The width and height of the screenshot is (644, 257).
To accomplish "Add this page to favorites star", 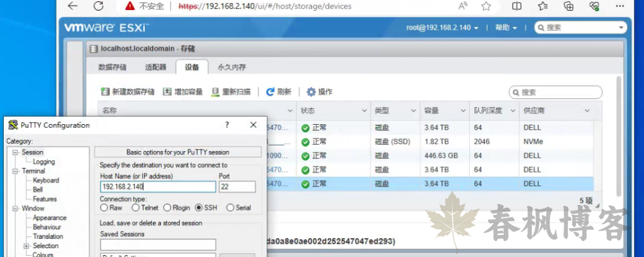I will [486, 6].
